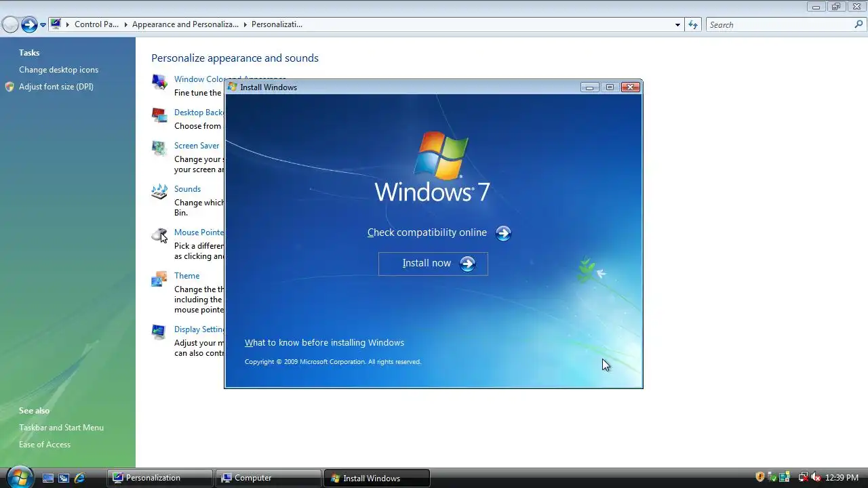Expand arrow after Control Panel breadcrumb
Viewport: 868px width, 488px height.
[125, 24]
